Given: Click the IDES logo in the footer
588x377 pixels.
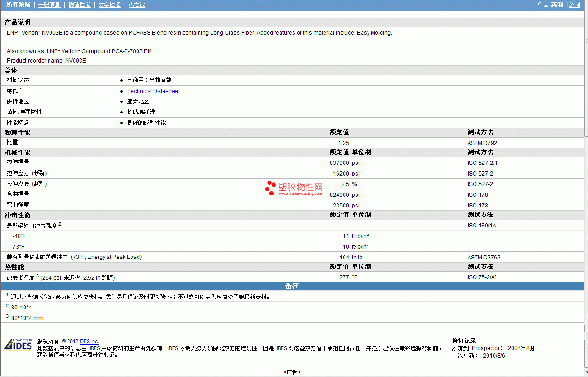Looking at the screenshot, I should click(18, 345).
